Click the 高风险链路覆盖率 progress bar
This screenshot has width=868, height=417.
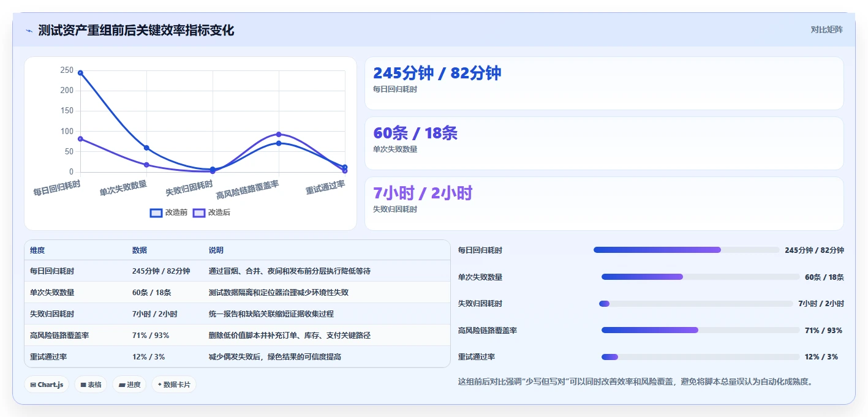click(x=701, y=330)
